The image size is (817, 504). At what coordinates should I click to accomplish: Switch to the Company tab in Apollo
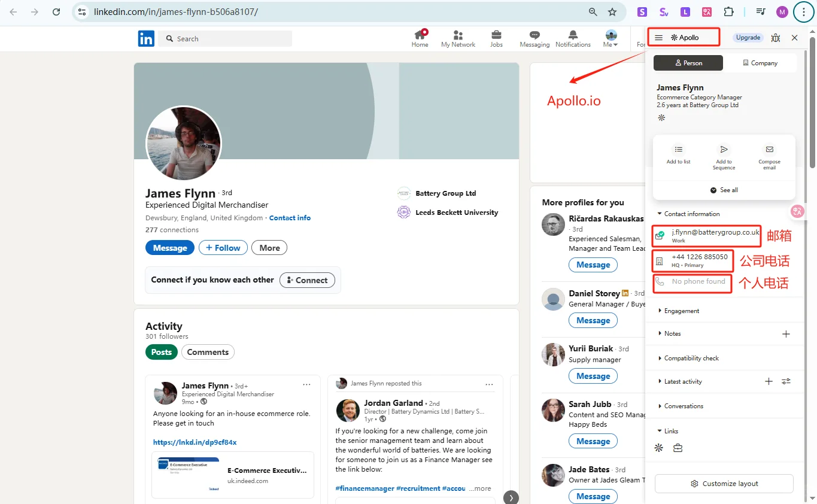(760, 63)
